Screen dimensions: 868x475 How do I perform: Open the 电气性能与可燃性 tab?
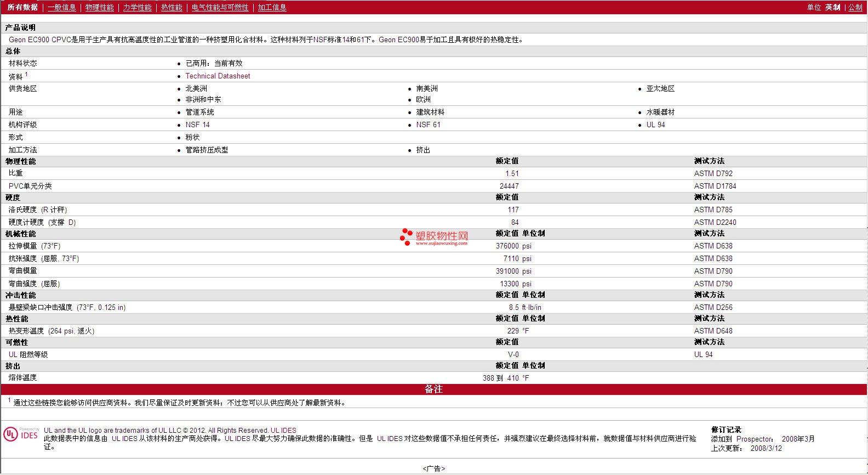[220, 8]
